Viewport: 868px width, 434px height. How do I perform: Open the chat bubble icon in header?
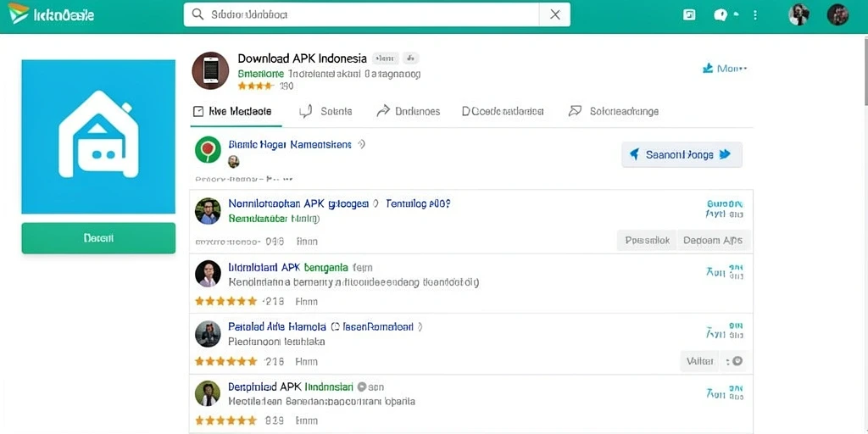point(721,15)
